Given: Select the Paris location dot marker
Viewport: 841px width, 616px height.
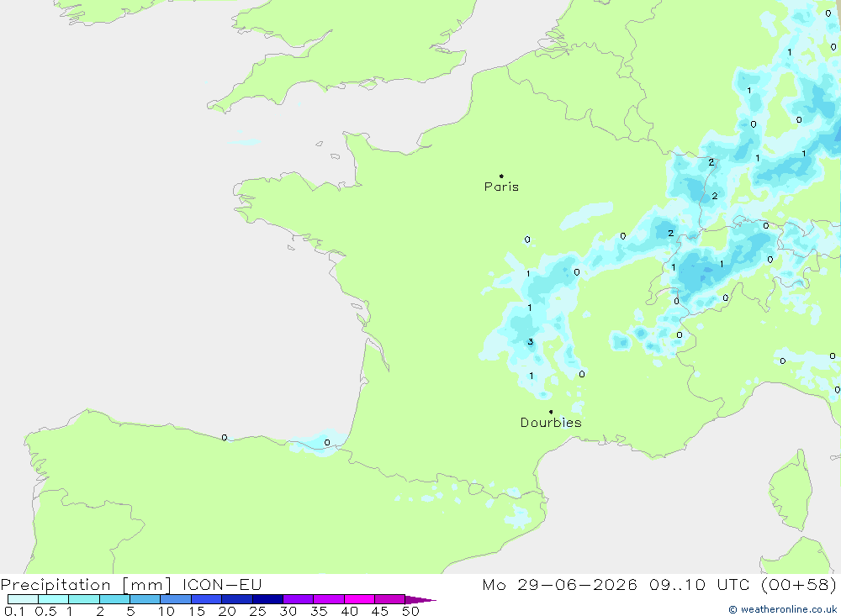Looking at the screenshot, I should [x=501, y=176].
